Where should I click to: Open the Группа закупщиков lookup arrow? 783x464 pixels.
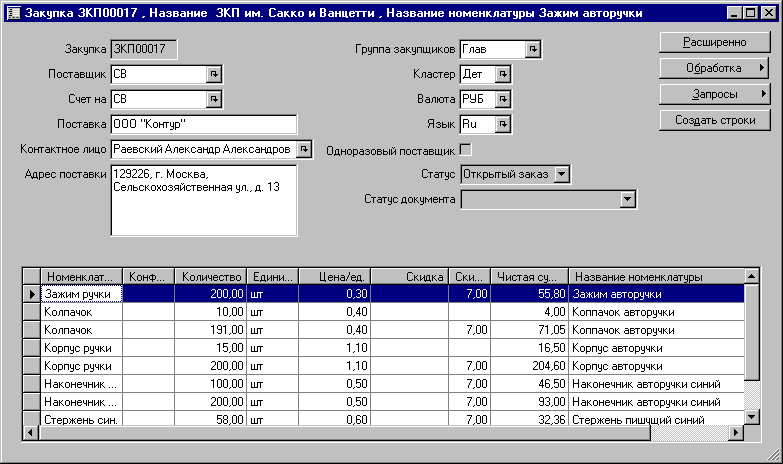(x=533, y=49)
